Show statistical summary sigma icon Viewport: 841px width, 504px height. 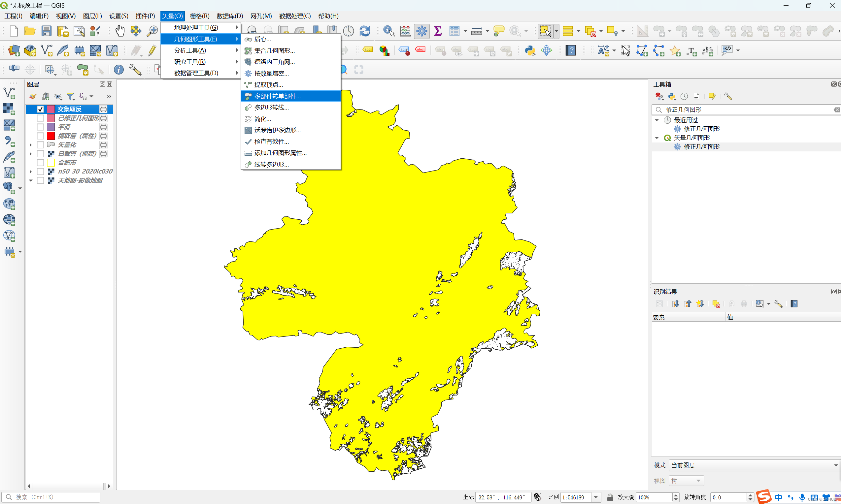point(438,31)
